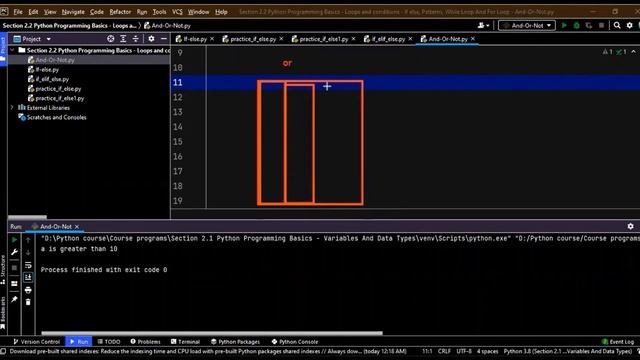Rerun program in Run panel
The height and width of the screenshot is (360, 640).
click(x=14, y=240)
